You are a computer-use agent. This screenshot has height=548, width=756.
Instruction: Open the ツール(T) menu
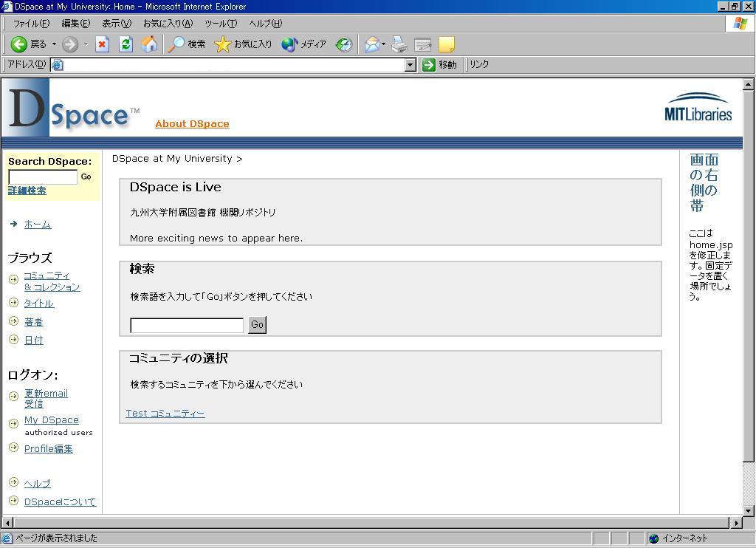point(221,24)
